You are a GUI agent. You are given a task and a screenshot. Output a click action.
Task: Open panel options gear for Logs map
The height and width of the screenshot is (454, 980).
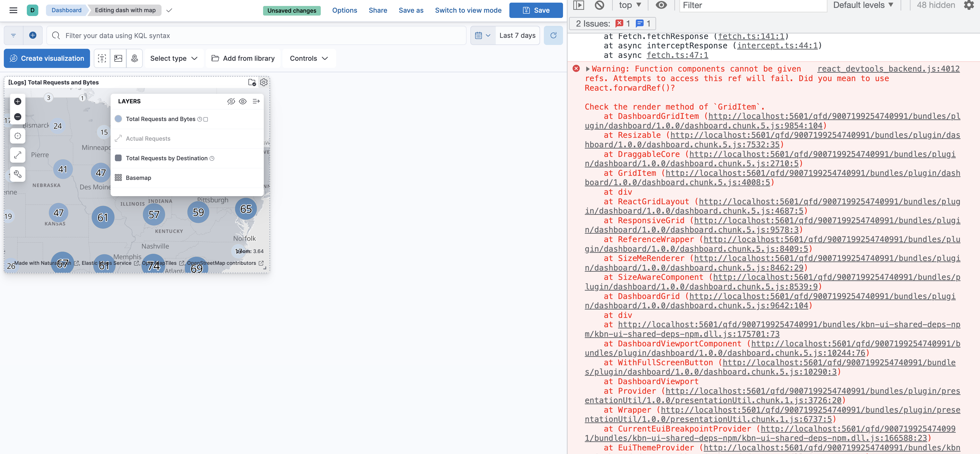(x=264, y=82)
